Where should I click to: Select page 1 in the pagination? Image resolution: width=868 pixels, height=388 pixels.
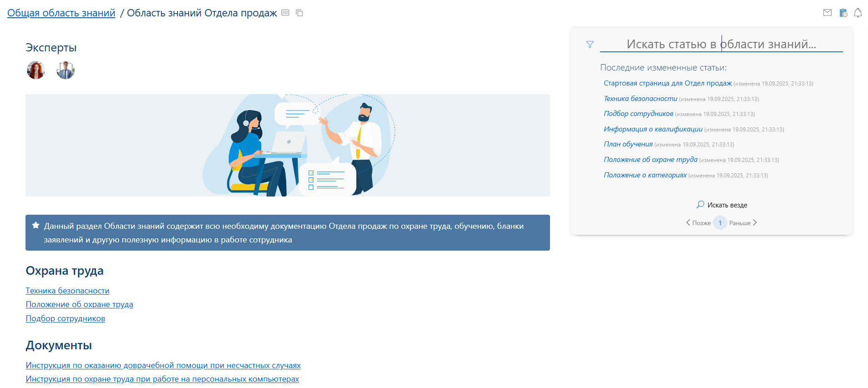pyautogui.click(x=720, y=223)
